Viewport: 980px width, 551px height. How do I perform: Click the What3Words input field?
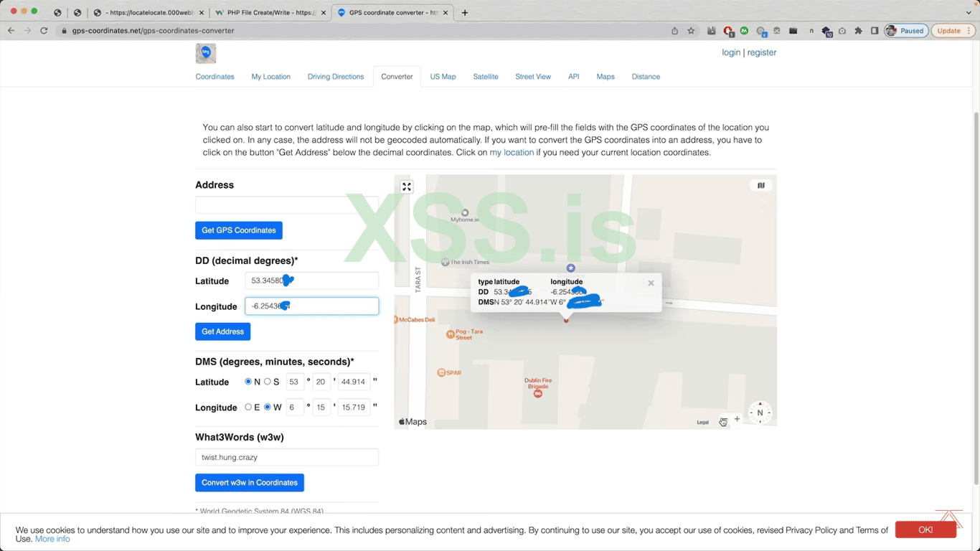click(x=286, y=457)
